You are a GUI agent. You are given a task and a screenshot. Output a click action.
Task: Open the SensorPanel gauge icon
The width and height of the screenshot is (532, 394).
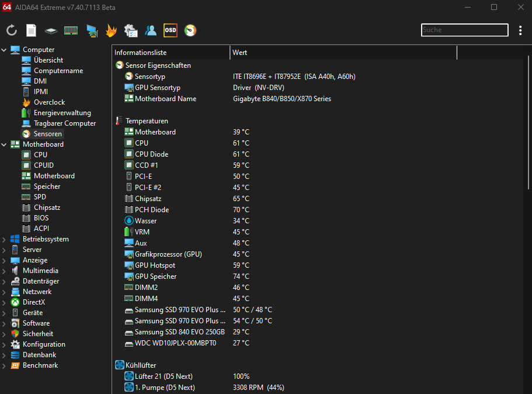pos(190,30)
